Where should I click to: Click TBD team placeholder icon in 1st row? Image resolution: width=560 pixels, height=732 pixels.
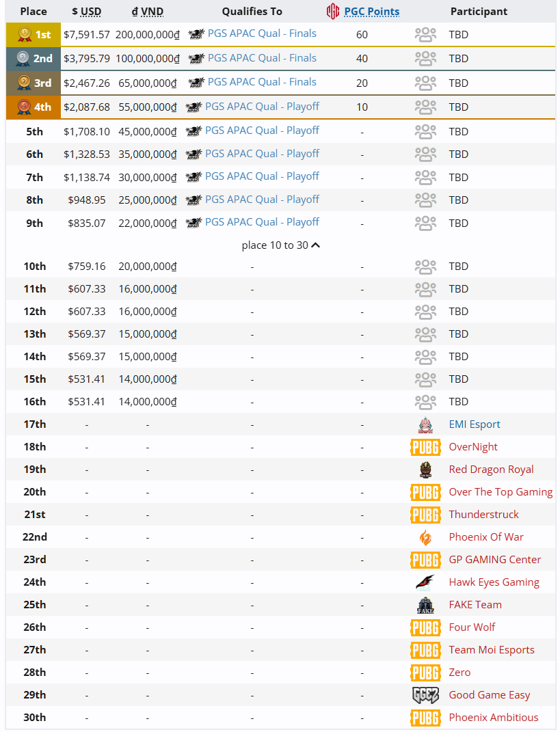tap(425, 35)
